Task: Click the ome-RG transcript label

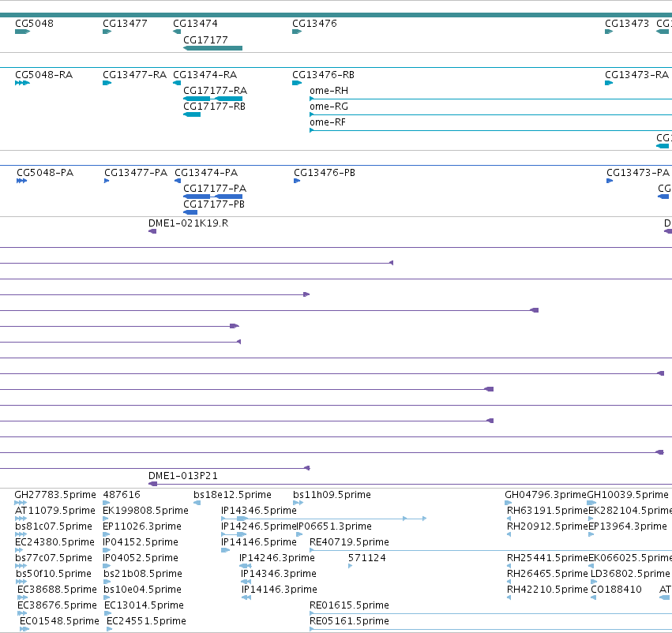Action: pyautogui.click(x=328, y=107)
